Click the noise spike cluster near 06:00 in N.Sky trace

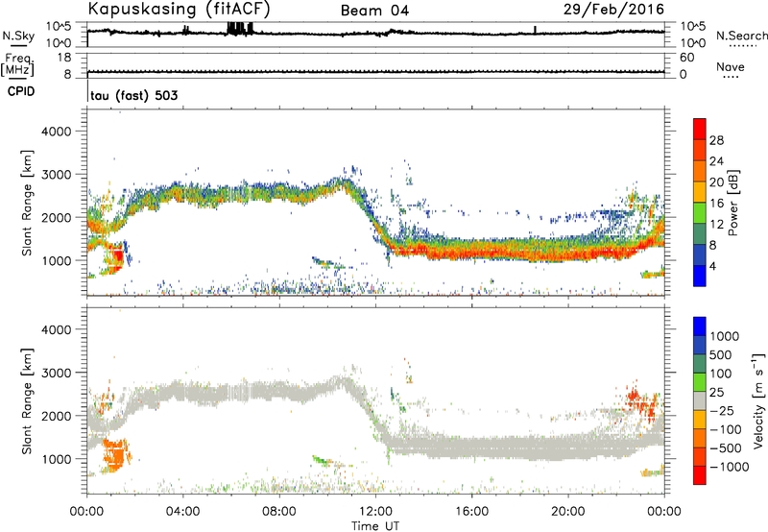tap(241, 29)
